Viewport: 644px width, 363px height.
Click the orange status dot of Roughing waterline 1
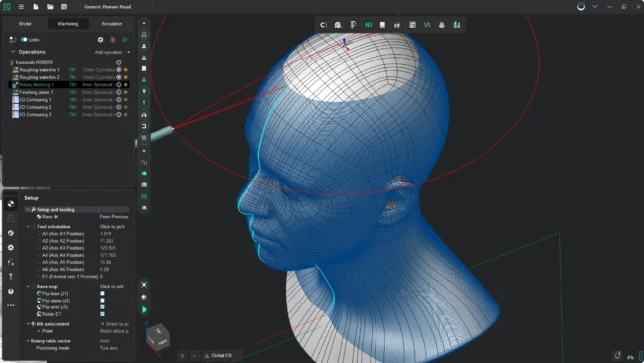point(125,70)
